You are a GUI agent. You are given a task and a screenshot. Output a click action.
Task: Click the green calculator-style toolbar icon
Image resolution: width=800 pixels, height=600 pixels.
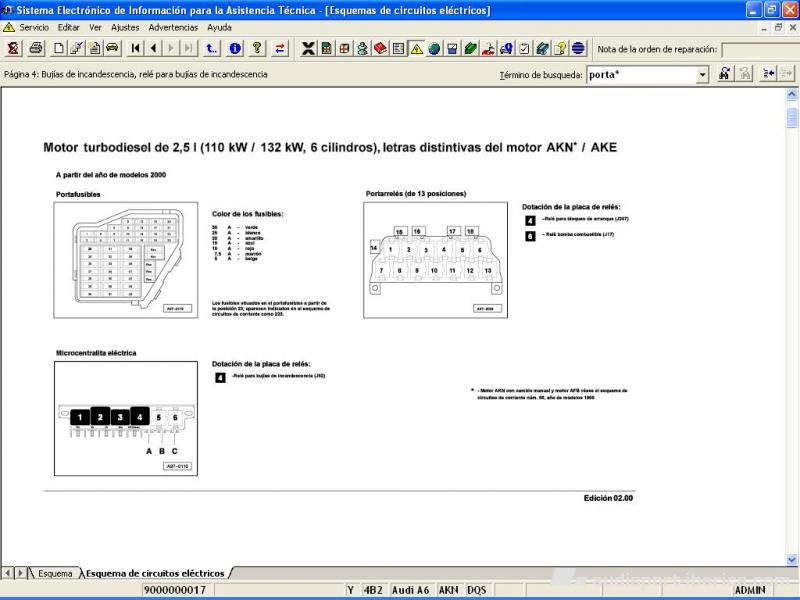pos(327,48)
